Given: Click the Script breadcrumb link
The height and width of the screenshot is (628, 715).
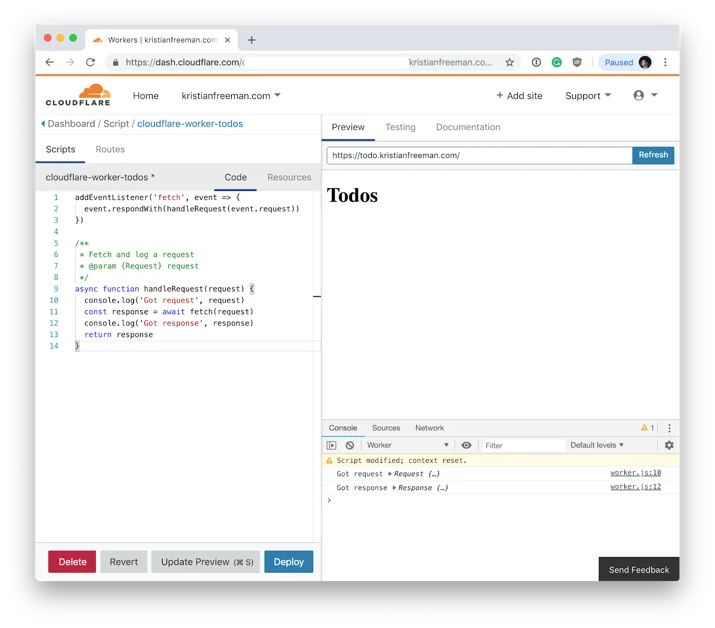Looking at the screenshot, I should (116, 124).
